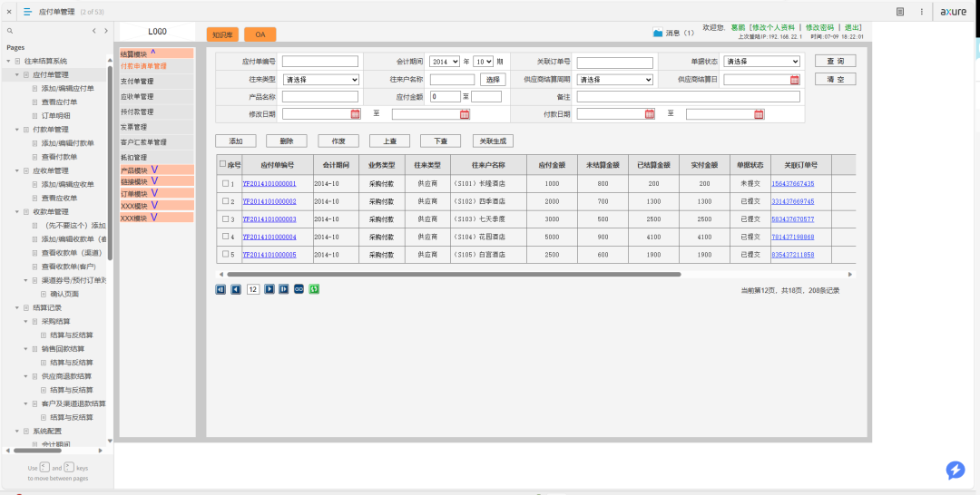Check the row 5 checkbox
Screen dimensions: 980x495
pyautogui.click(x=226, y=255)
